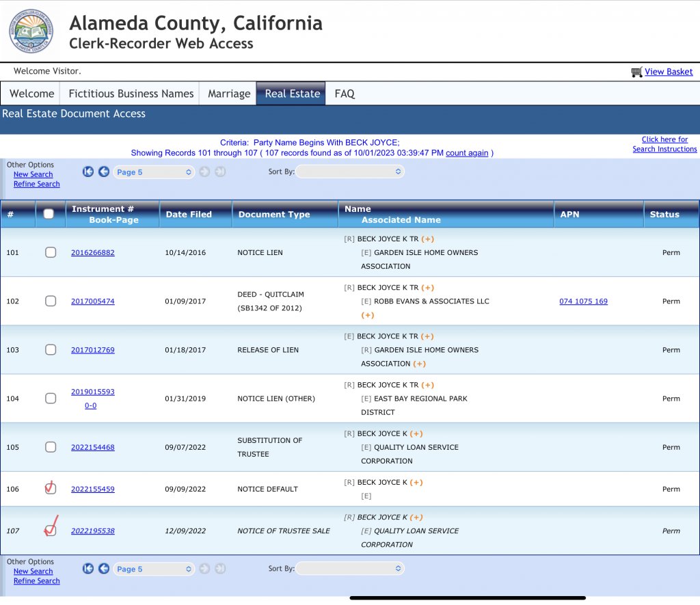Screen dimensions: 700x605
Task: Open the top Page 5 dropdown
Action: pos(154,172)
